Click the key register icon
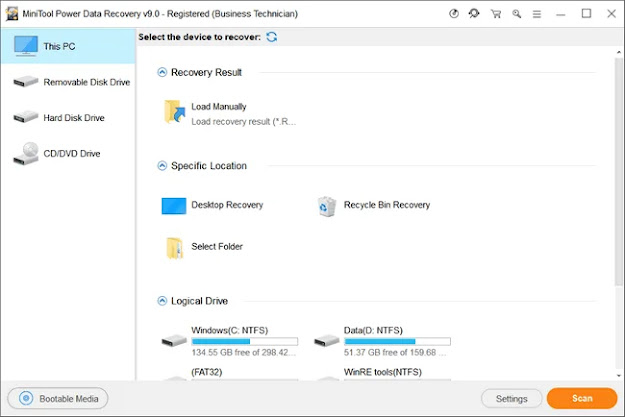 517,14
